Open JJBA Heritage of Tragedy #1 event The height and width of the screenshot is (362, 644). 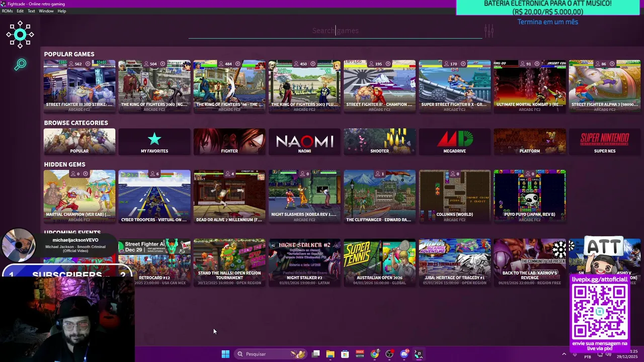click(454, 262)
